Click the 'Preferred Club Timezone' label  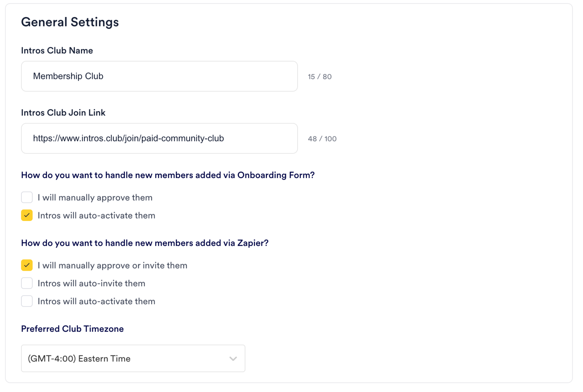point(72,329)
